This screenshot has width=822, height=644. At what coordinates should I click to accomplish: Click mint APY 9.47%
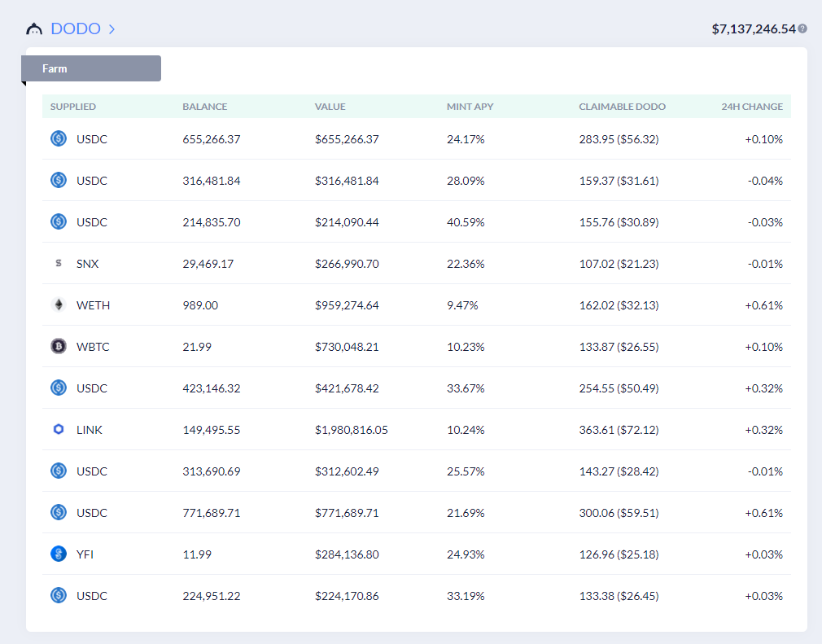(x=462, y=305)
